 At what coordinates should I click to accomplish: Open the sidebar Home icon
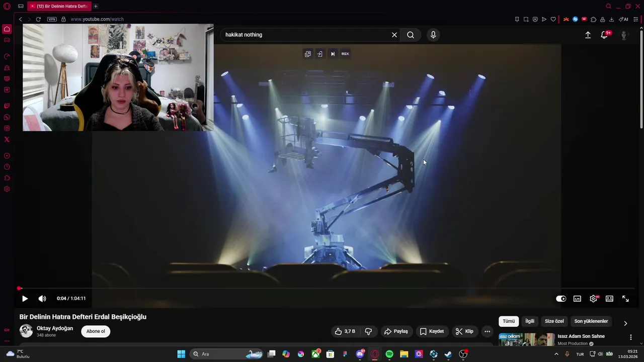(x=7, y=29)
